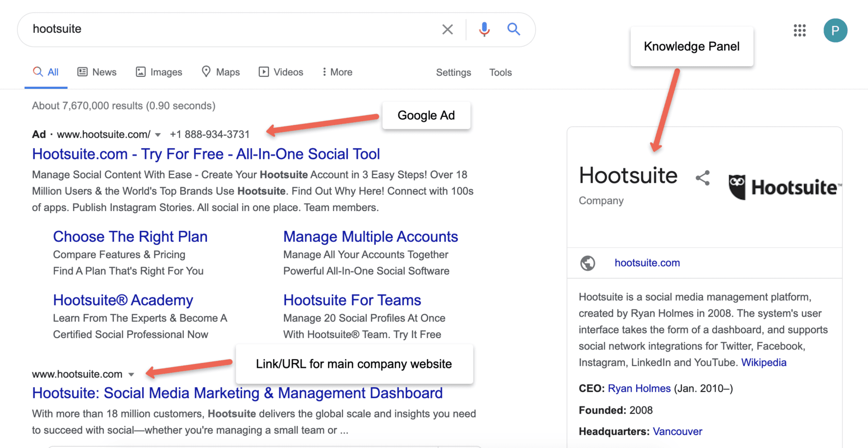Expand the organic result URL dropdown arrow
Viewport: 868px width, 448px height.
point(131,375)
